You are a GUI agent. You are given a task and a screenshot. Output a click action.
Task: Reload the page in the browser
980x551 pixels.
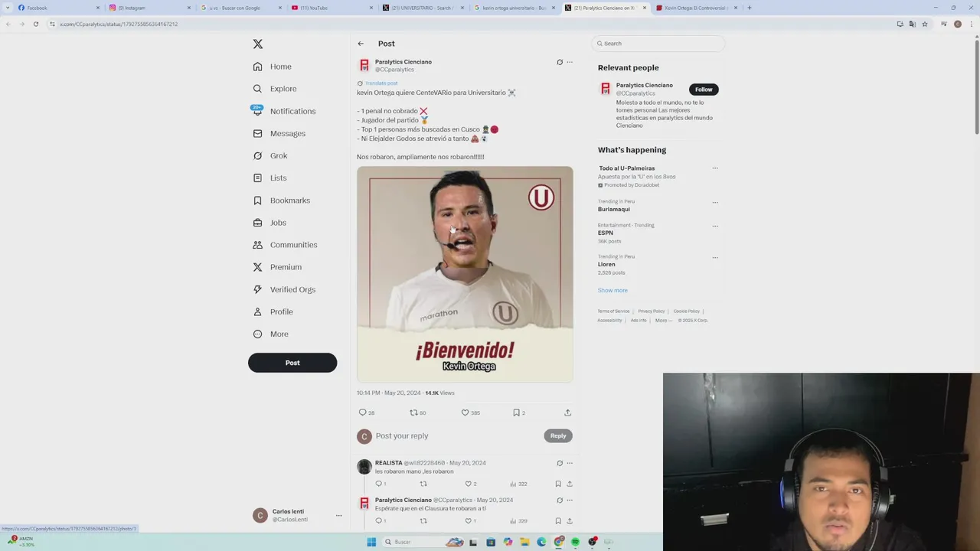click(x=35, y=24)
